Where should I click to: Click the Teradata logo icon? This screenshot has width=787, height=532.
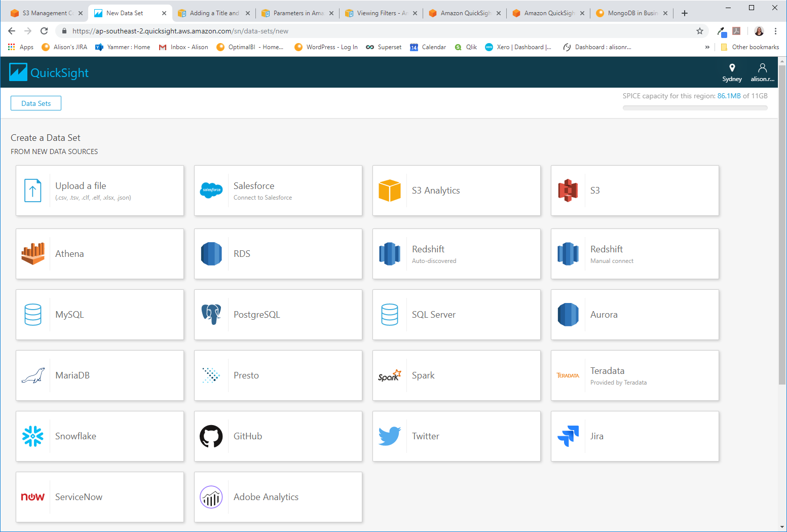568,375
